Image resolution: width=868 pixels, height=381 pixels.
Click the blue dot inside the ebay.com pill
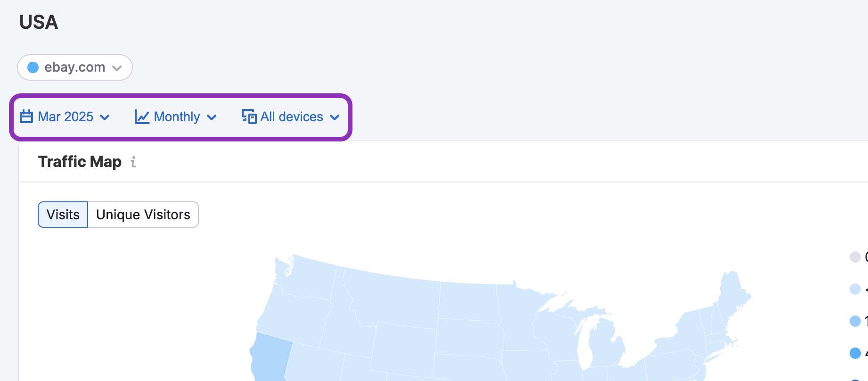[33, 67]
